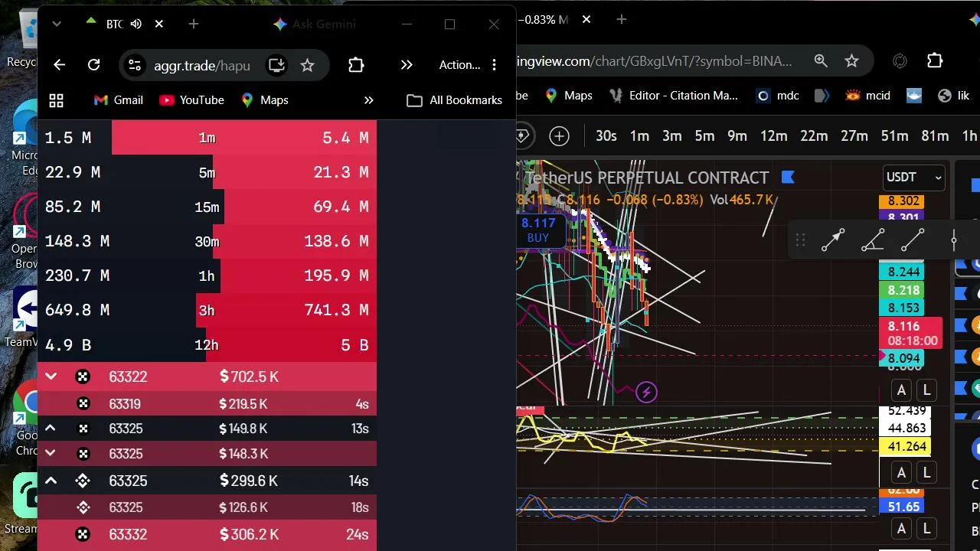Open the Apps grid shortcut

click(x=56, y=100)
